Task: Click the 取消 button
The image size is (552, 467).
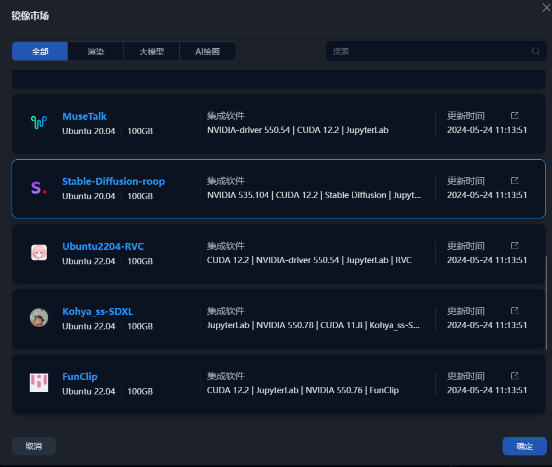Action: (34, 446)
